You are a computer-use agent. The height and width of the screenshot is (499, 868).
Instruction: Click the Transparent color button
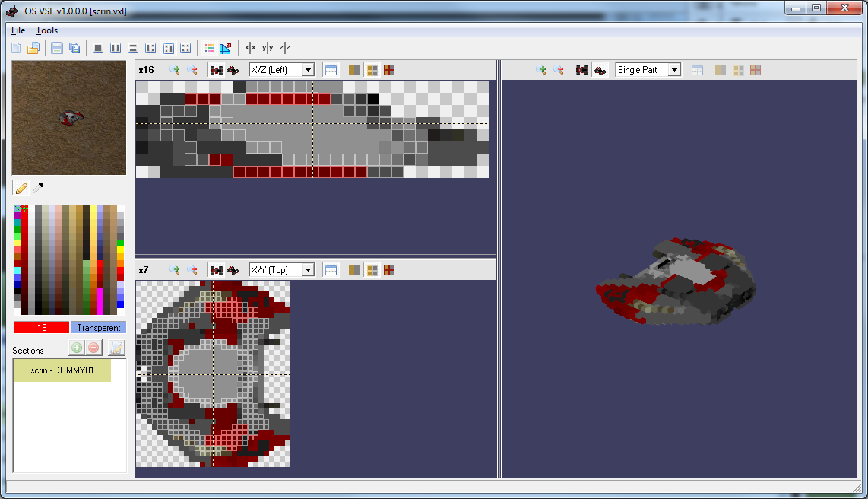tap(98, 328)
